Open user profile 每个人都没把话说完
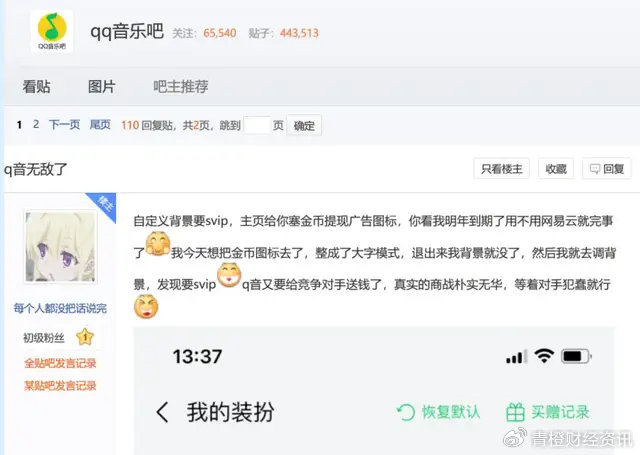 tap(60, 308)
